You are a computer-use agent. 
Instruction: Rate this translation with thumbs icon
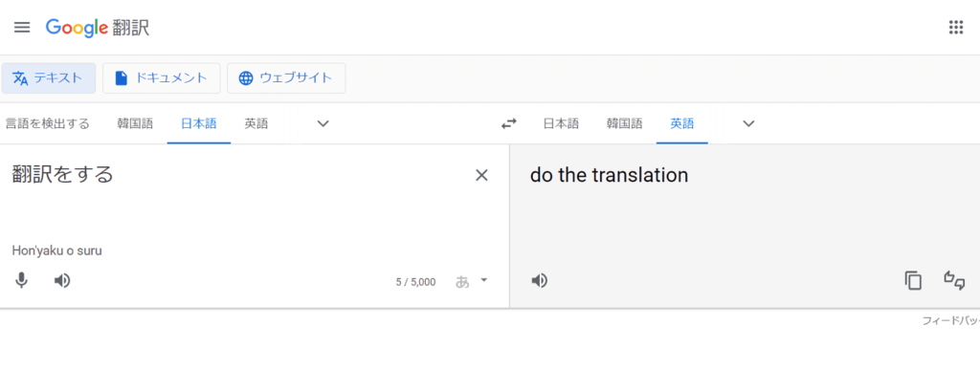954,280
